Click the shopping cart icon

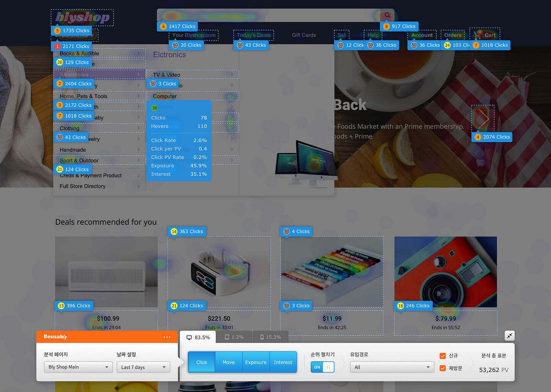tap(478, 35)
